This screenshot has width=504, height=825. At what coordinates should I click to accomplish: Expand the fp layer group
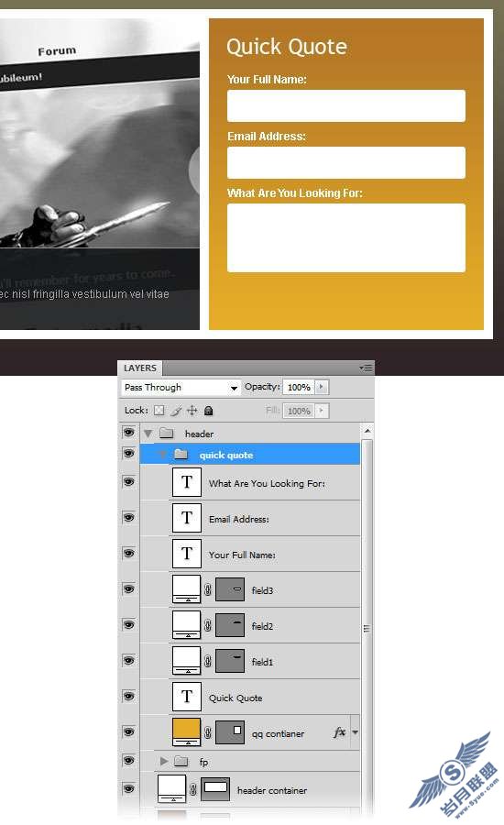[x=164, y=761]
